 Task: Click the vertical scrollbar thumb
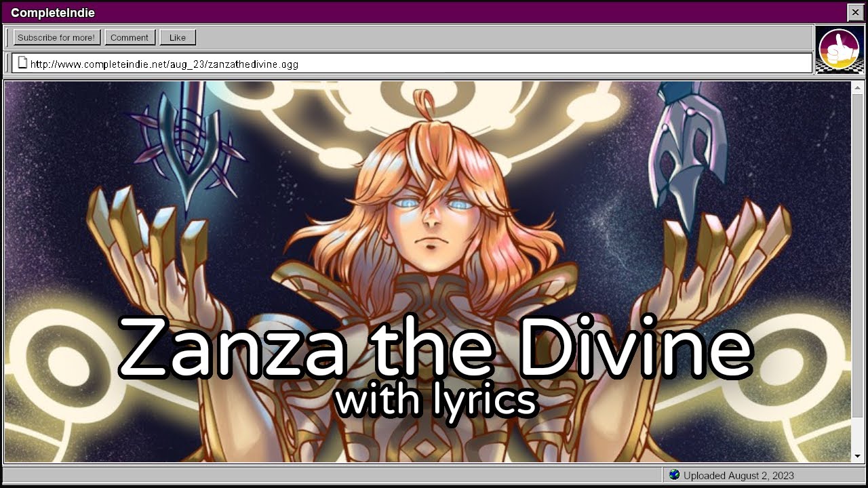tap(858, 256)
